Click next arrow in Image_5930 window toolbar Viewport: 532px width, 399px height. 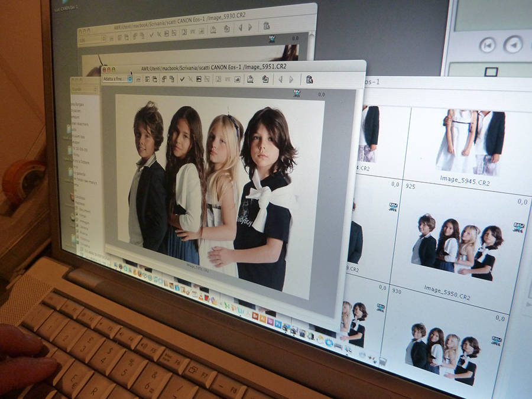[250, 27]
